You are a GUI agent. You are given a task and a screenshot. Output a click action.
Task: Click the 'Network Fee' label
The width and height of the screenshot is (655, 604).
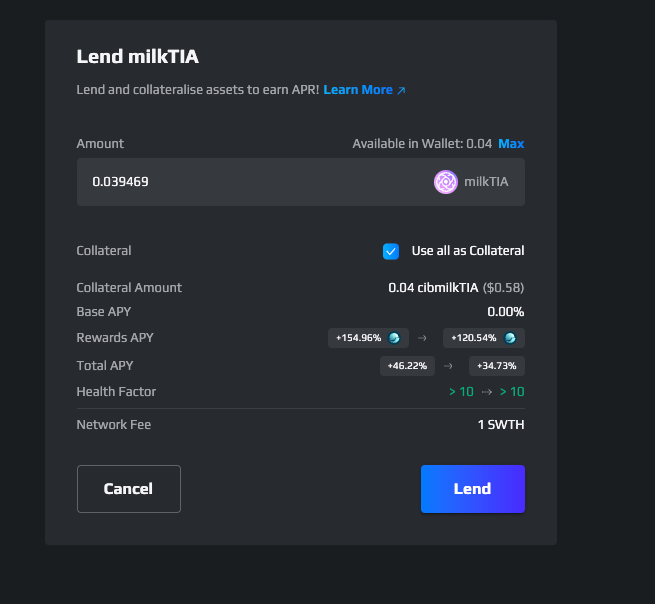click(114, 425)
